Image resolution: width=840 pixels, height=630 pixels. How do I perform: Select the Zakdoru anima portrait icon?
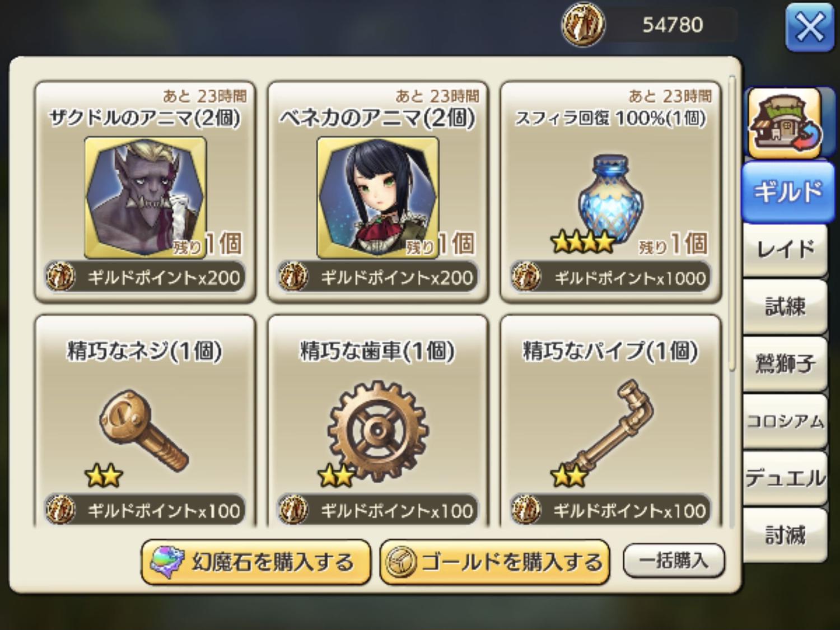146,198
